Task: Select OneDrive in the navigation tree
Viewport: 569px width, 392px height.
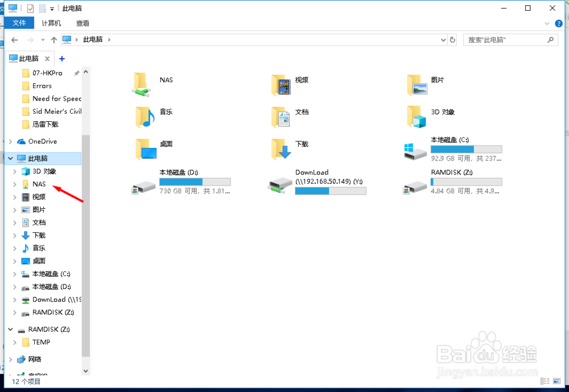Action: coord(43,142)
